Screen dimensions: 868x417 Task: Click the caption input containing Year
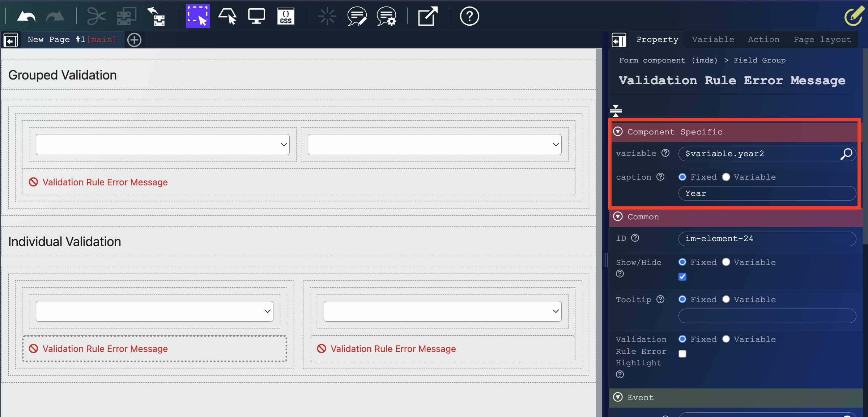[767, 194]
